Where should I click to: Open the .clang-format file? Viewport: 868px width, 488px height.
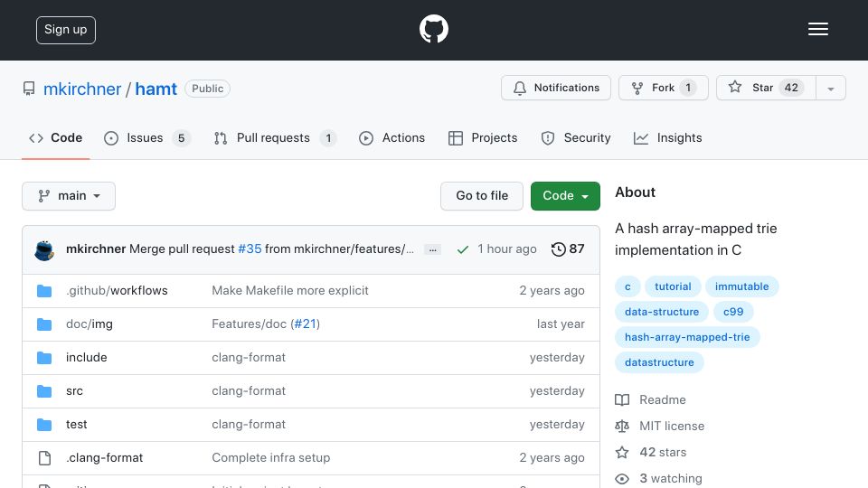click(x=104, y=458)
